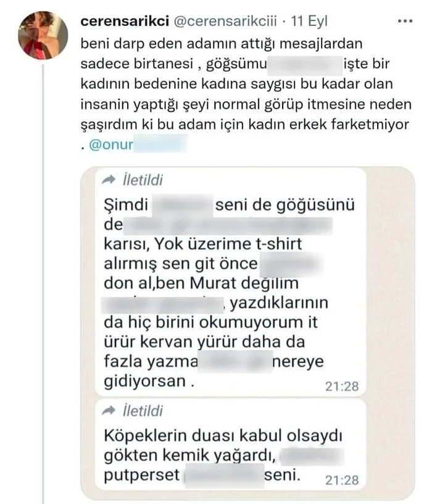Image resolution: width=432 pixels, height=504 pixels.
Task: Click the forwarded arrow icon in first message
Action: tap(109, 180)
